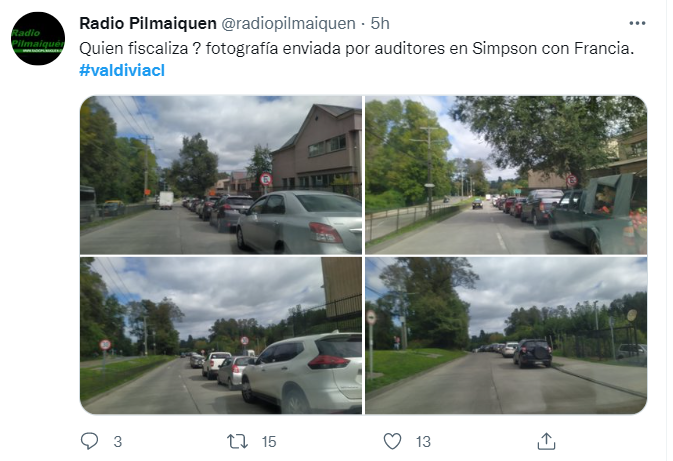
Task: Open the #valdiviacl hashtag link
Action: 122,70
